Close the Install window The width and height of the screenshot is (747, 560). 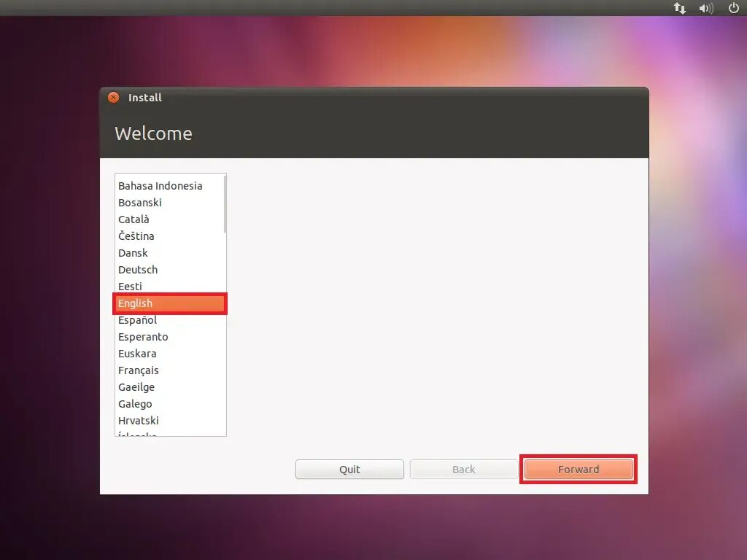[x=113, y=97]
